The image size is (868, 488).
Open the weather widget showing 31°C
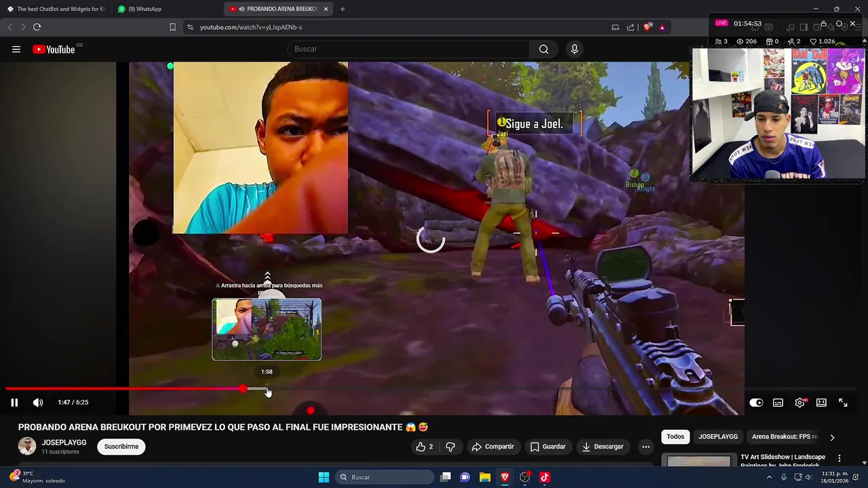(x=37, y=477)
